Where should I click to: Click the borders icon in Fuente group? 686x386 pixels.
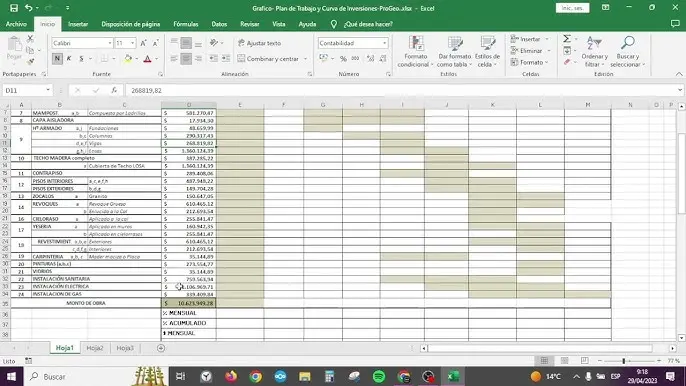point(105,58)
